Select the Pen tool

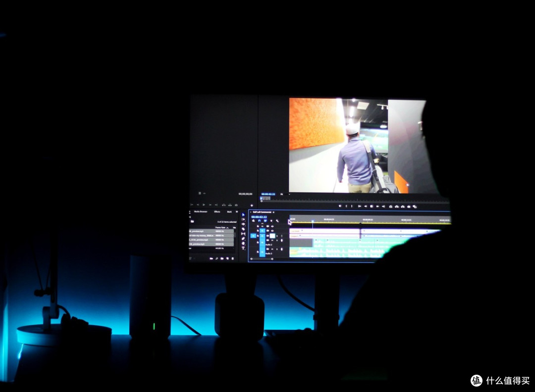coord(243,239)
